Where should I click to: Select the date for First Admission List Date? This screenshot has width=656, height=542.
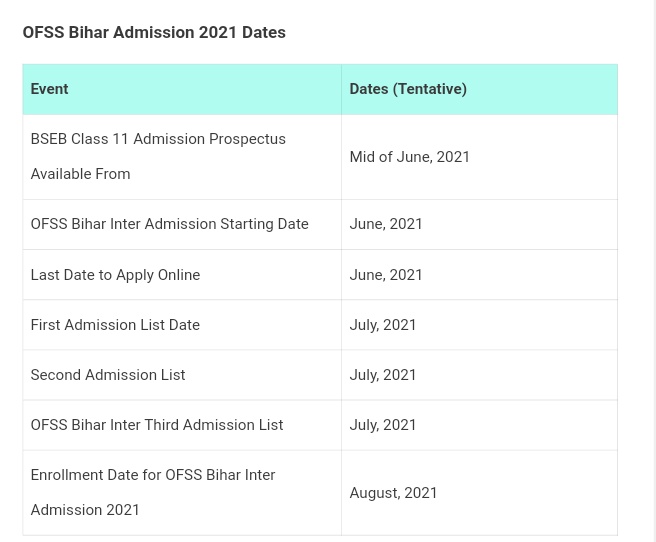pyautogui.click(x=383, y=325)
